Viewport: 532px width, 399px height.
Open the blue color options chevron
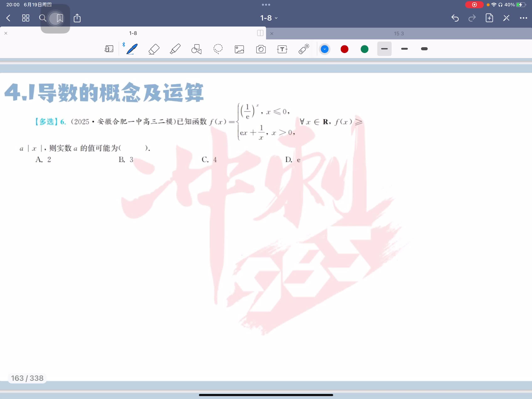pos(324,49)
